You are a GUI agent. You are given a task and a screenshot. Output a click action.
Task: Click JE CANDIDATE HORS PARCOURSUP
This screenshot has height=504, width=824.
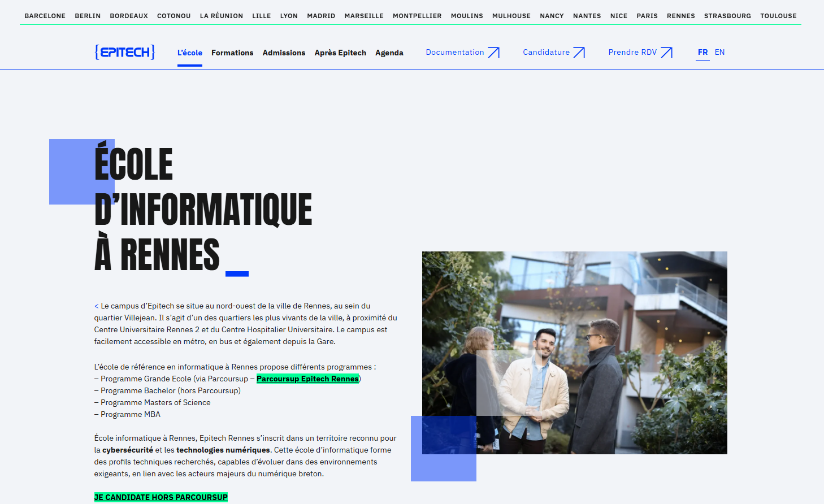(x=161, y=497)
